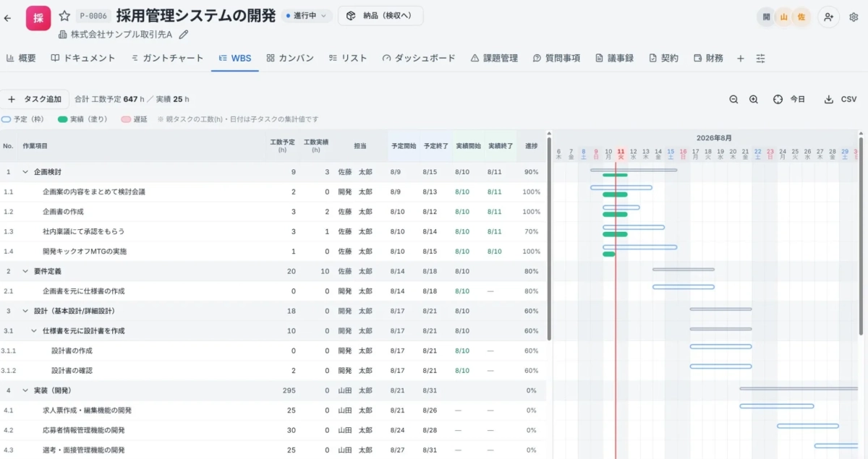Open the 課題管理 tab

(x=494, y=59)
